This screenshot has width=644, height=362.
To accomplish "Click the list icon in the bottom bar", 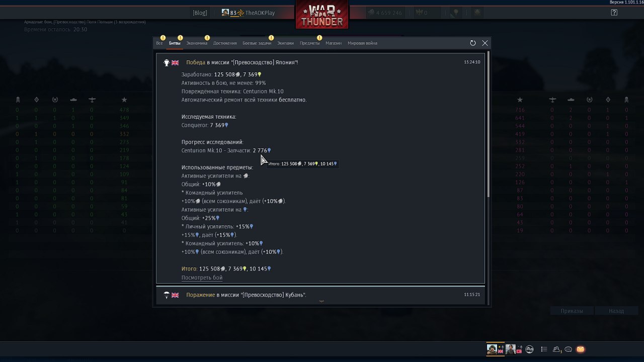I will [544, 349].
